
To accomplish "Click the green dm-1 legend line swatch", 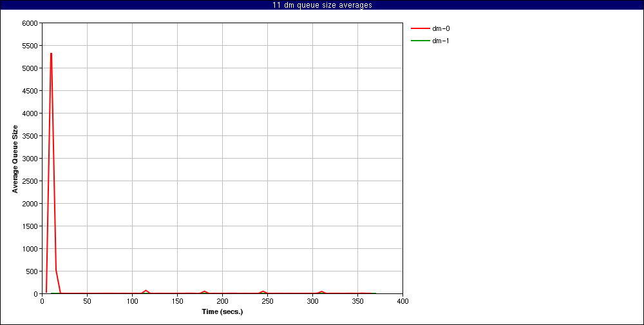I will (x=419, y=41).
